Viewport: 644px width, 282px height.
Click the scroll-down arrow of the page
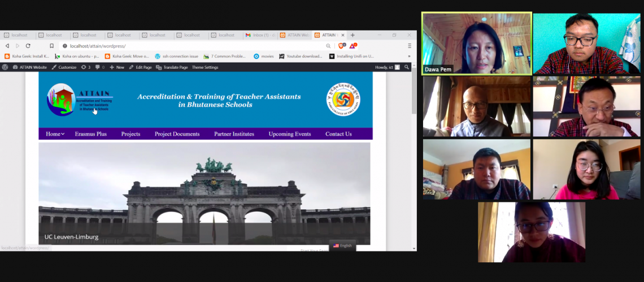[x=414, y=248]
